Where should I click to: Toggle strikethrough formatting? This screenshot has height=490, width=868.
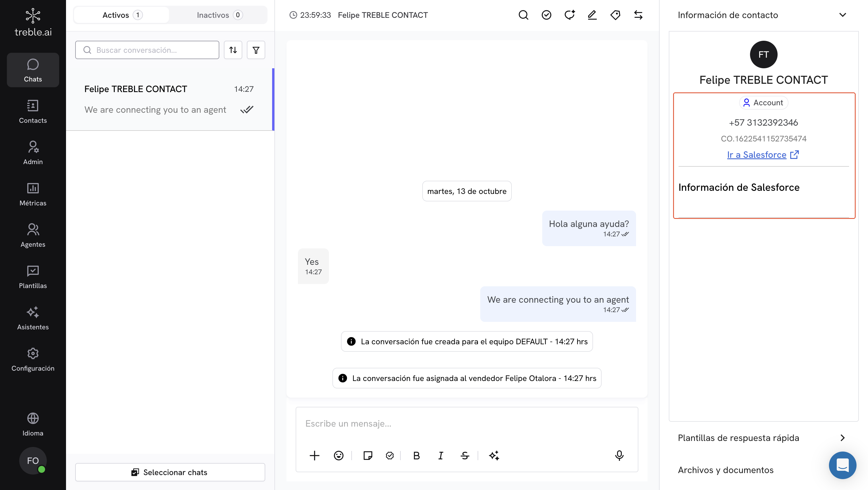pos(465,455)
